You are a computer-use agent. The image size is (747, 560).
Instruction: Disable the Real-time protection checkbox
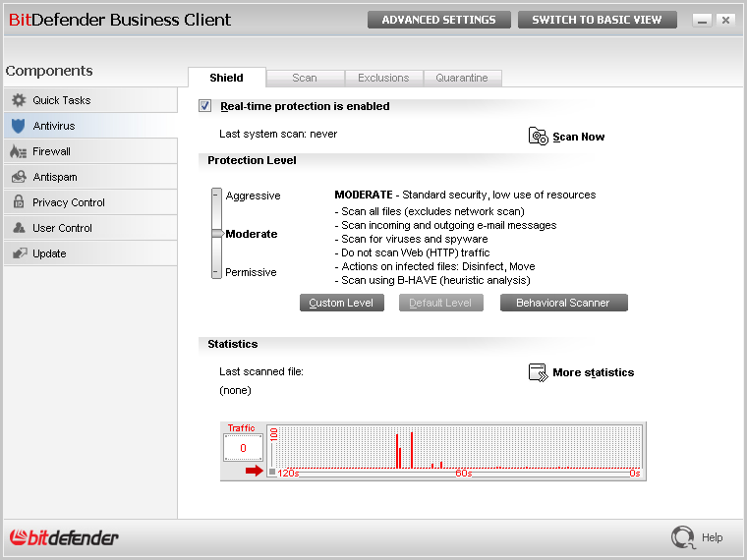(x=205, y=106)
